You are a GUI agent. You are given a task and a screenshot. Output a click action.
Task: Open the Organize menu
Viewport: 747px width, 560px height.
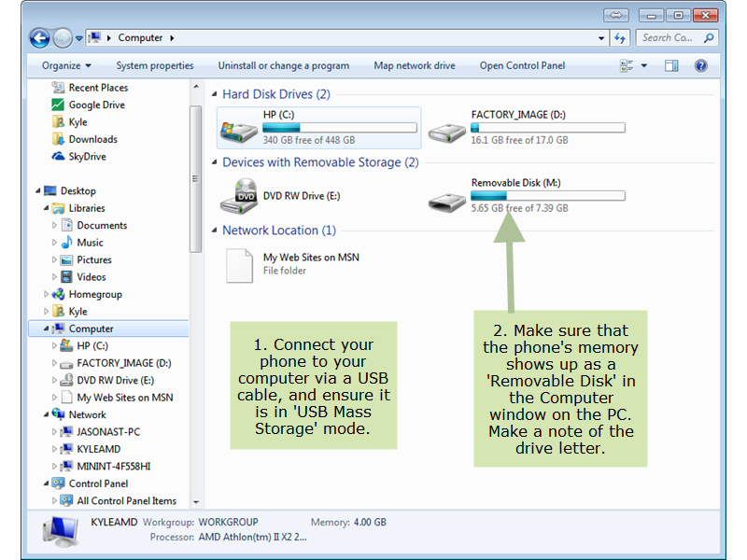pyautogui.click(x=66, y=65)
